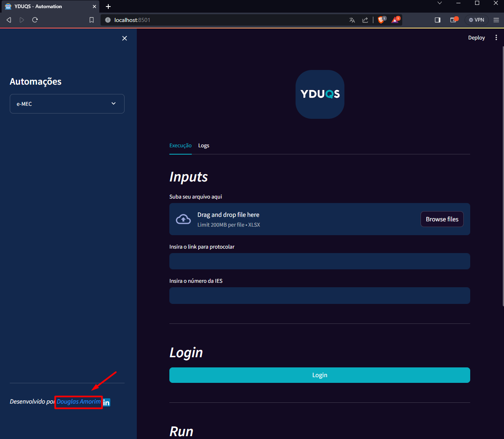Reload the localhost page
The width and height of the screenshot is (504, 439).
[35, 20]
